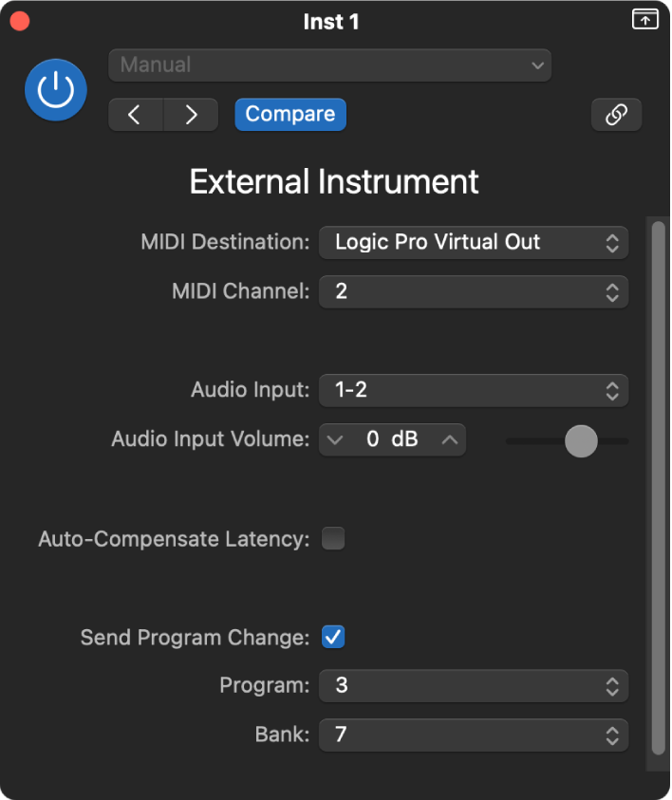Increase Audio Input Volume with up chevron
The height and width of the screenshot is (800, 672).
(x=450, y=440)
